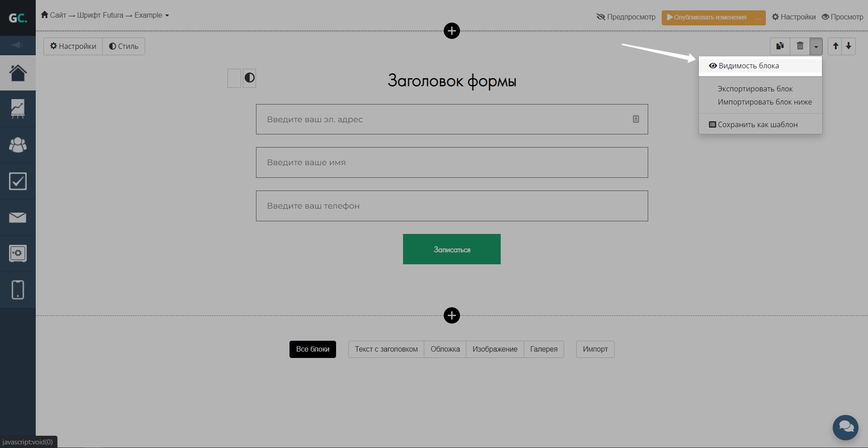Image resolution: width=868 pixels, height=448 pixels.
Task: Collapse the block actions caret dropdown
Action: [816, 46]
